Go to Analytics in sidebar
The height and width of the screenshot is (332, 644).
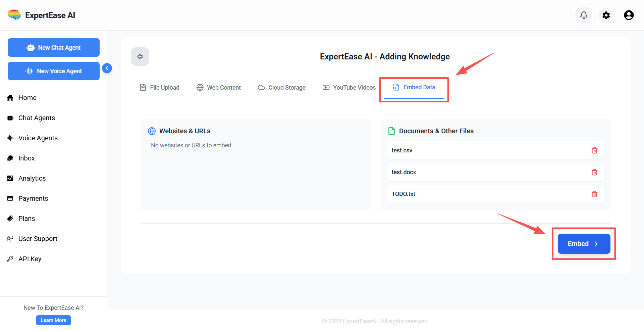point(32,178)
